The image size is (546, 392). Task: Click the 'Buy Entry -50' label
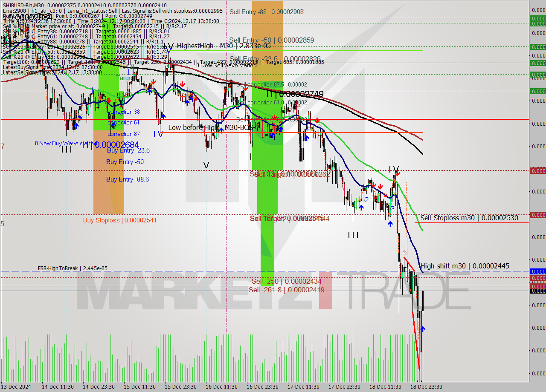point(125,162)
